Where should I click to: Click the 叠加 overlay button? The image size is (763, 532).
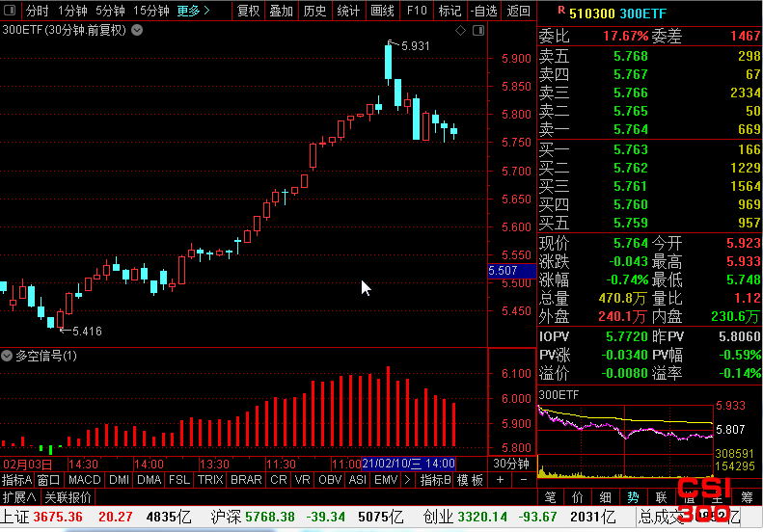(x=282, y=11)
